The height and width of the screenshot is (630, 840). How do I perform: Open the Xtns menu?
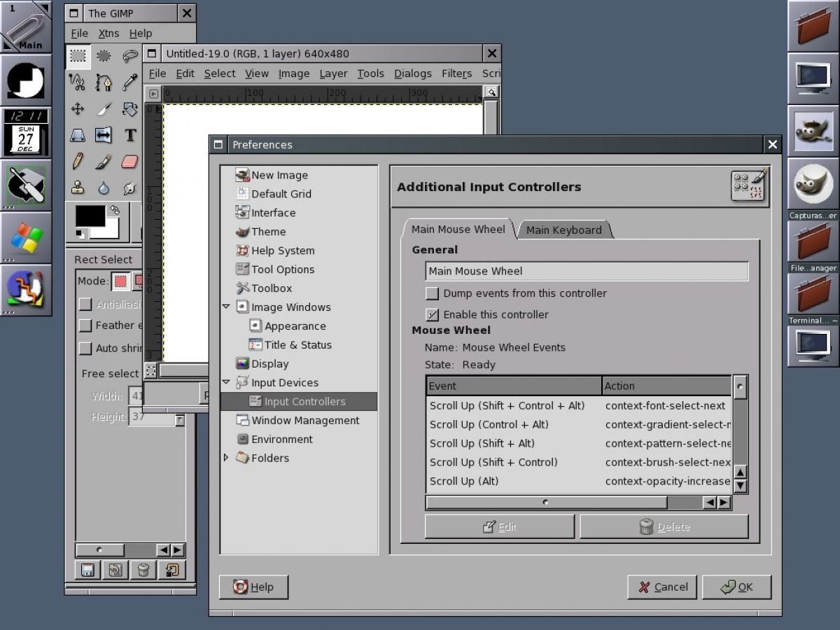point(108,33)
